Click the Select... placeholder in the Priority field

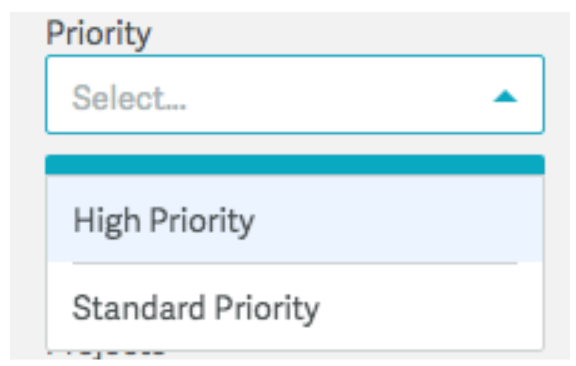tap(129, 98)
